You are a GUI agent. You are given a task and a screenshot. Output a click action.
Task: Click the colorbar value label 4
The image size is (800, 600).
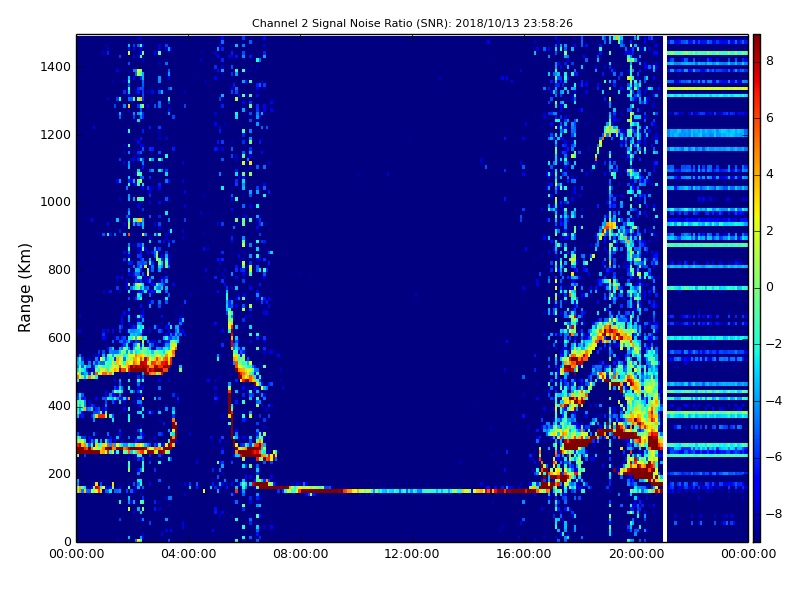coord(770,174)
